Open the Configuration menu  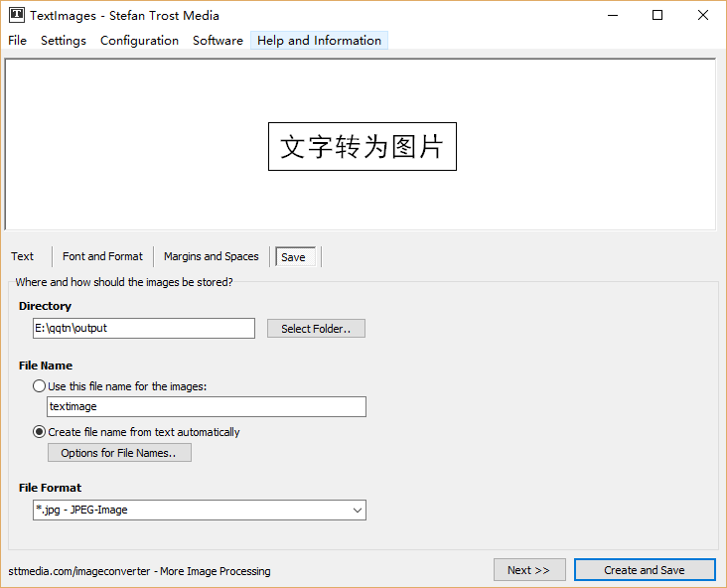139,41
